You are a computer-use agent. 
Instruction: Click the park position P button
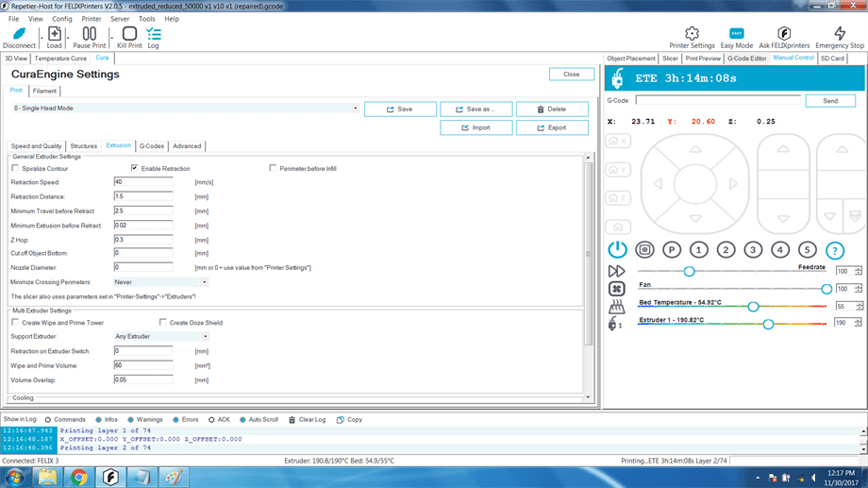coord(672,250)
